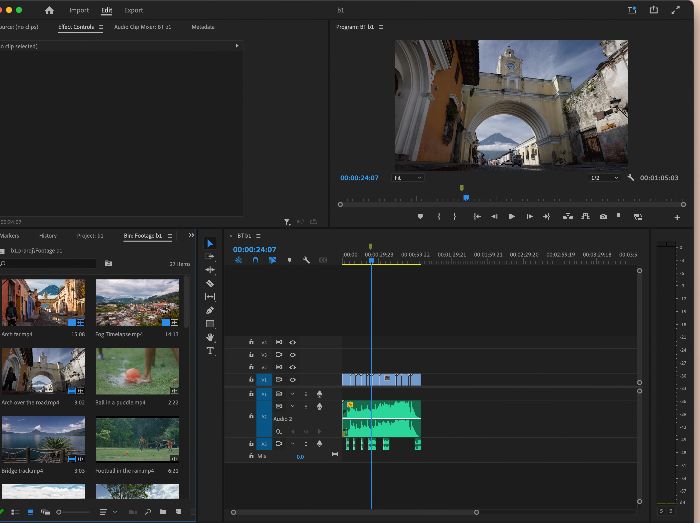Screen dimensions: 700x523
Task: Select the Track Select Forward tool
Action: (x=210, y=256)
